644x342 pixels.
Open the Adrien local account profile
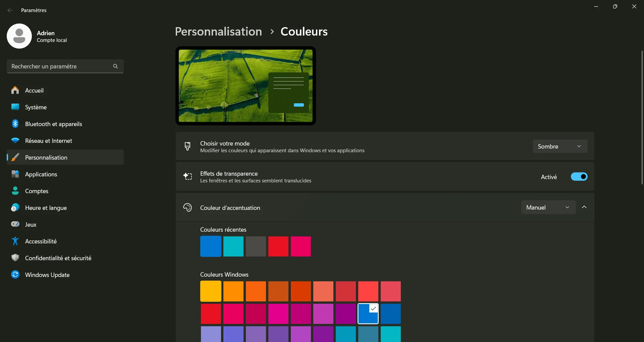pyautogui.click(x=37, y=36)
